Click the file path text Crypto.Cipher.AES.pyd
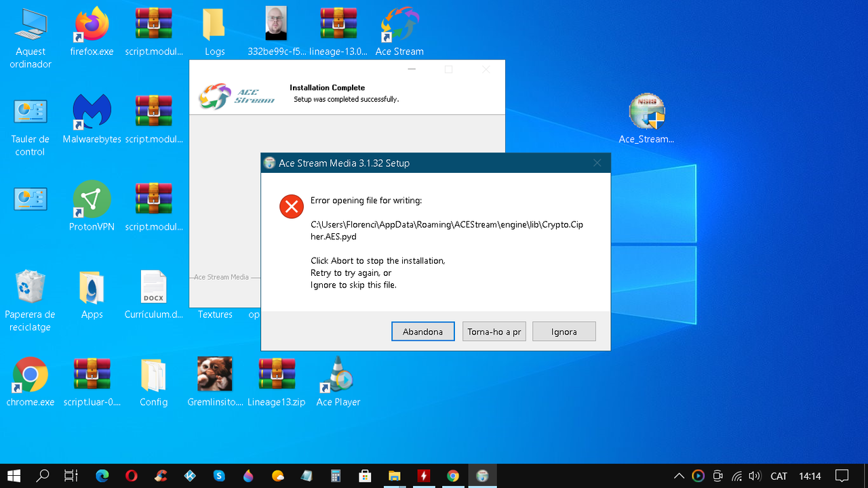The width and height of the screenshot is (868, 488). [x=447, y=230]
